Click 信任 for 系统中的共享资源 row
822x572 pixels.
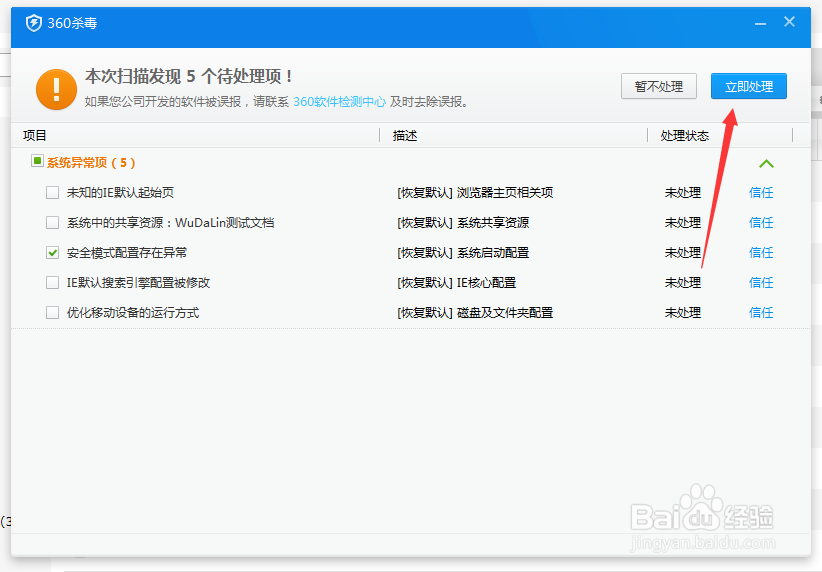tap(761, 223)
